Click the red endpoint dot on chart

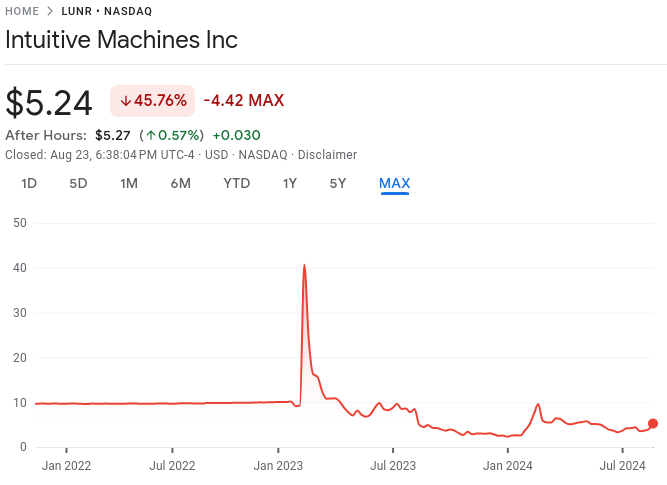(653, 423)
